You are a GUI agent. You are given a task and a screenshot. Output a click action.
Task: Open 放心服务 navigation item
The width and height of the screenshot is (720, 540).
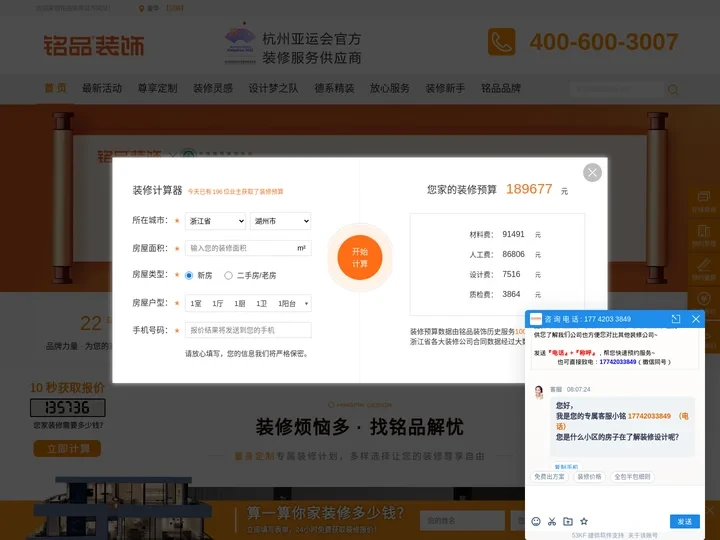[390, 88]
